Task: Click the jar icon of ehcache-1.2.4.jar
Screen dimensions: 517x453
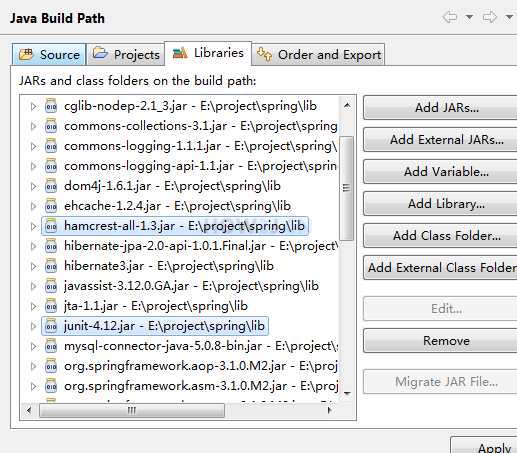Action: click(51, 206)
